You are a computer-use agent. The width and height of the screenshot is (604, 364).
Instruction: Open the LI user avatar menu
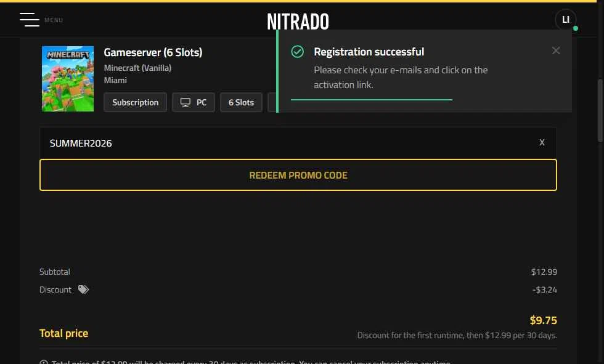pyautogui.click(x=566, y=20)
